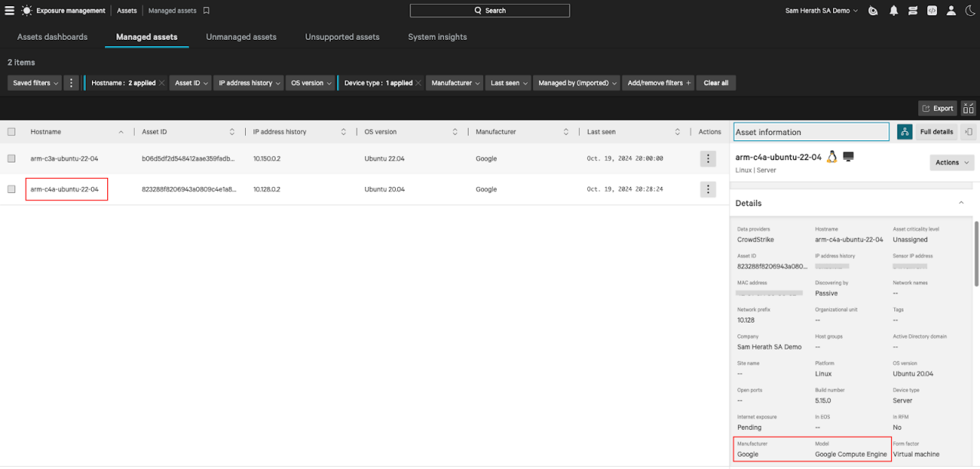Open the hamburger main menu
Image resolution: width=980 pixels, height=469 pixels.
tap(9, 11)
